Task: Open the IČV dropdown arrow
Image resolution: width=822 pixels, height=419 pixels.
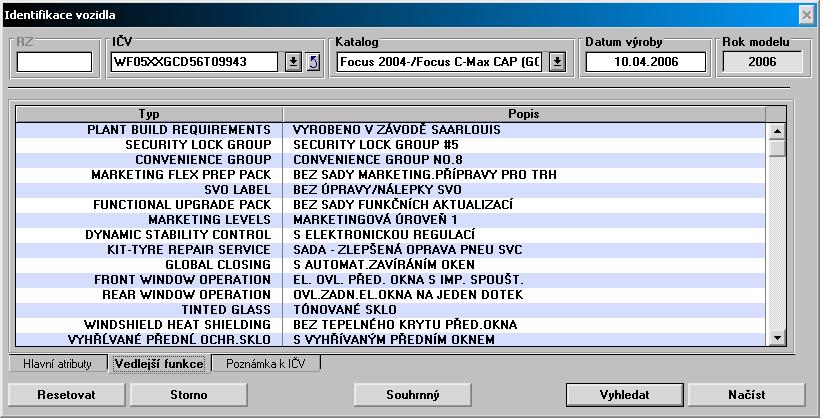Action: click(x=293, y=62)
